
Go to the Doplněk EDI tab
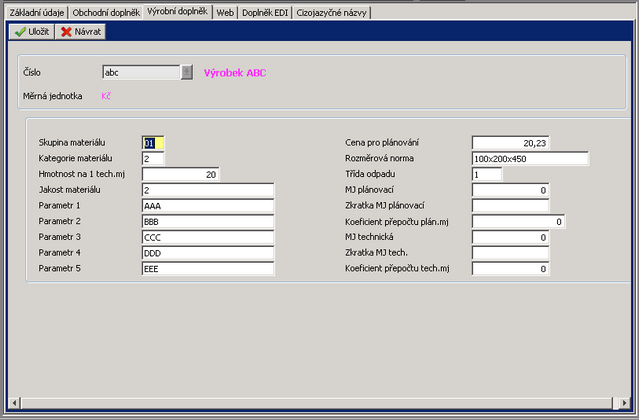265,12
